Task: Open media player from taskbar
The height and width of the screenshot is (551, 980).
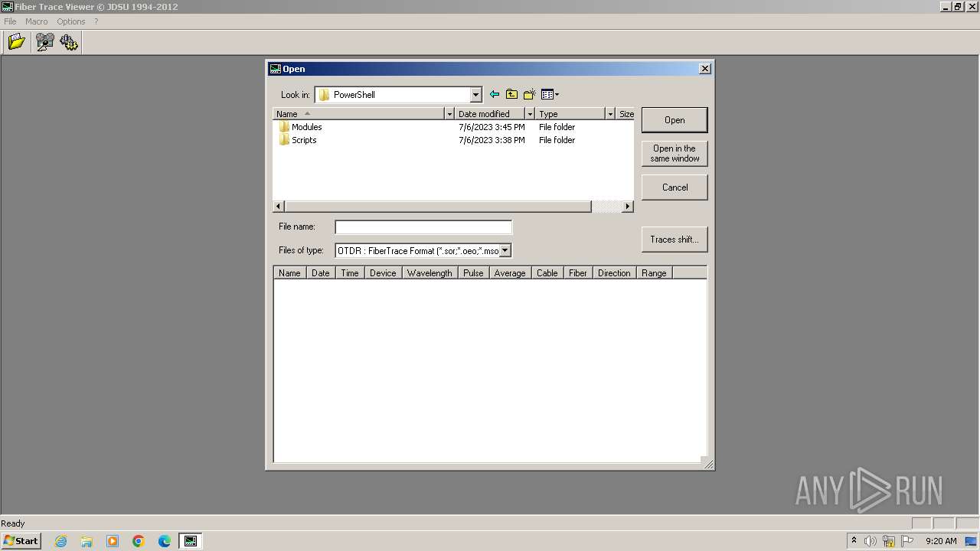Action: point(113,541)
